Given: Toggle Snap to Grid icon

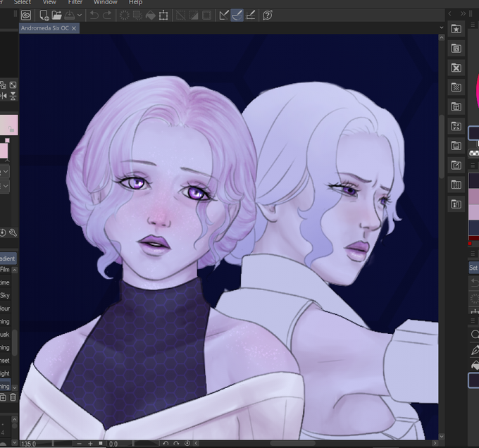Looking at the screenshot, I should [251, 15].
